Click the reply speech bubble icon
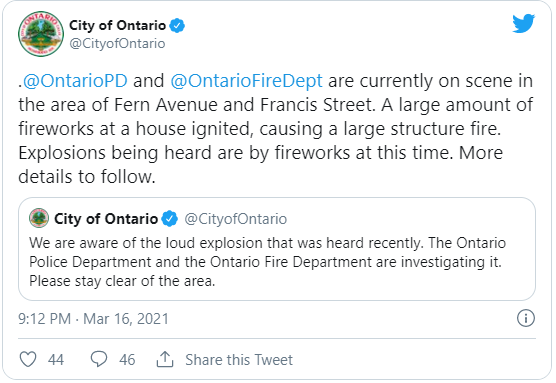556x383 pixels. click(x=99, y=359)
